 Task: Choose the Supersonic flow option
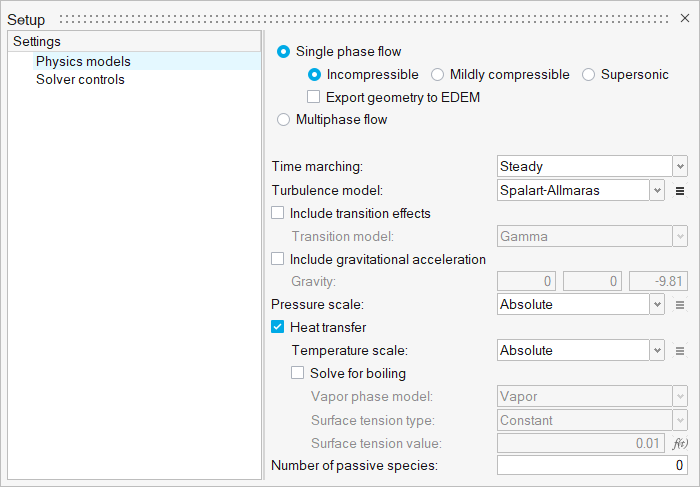(x=588, y=75)
